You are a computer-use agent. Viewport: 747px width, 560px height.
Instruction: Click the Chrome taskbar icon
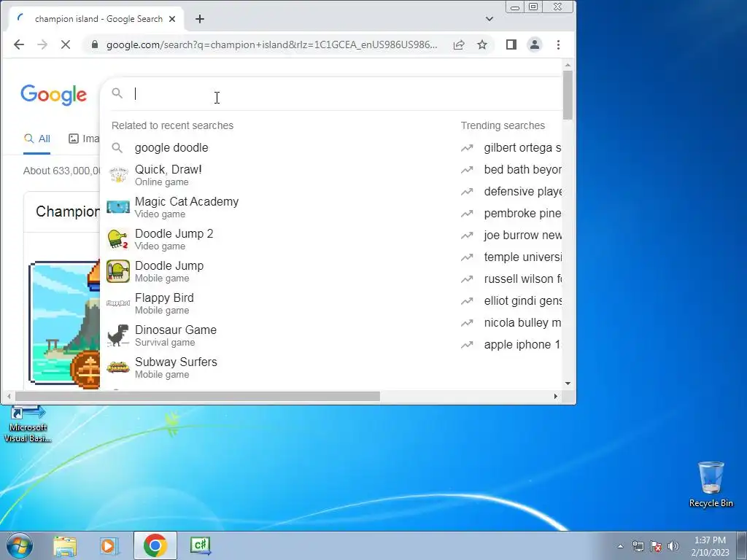pos(155,545)
